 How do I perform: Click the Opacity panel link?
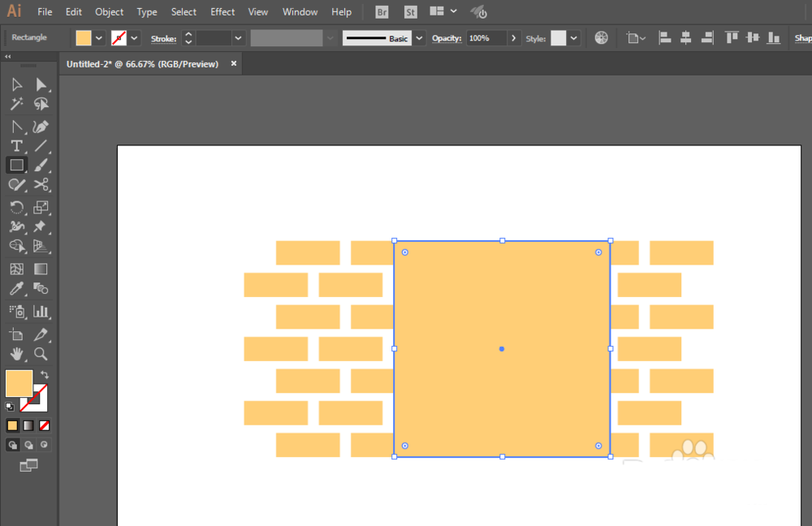click(447, 38)
